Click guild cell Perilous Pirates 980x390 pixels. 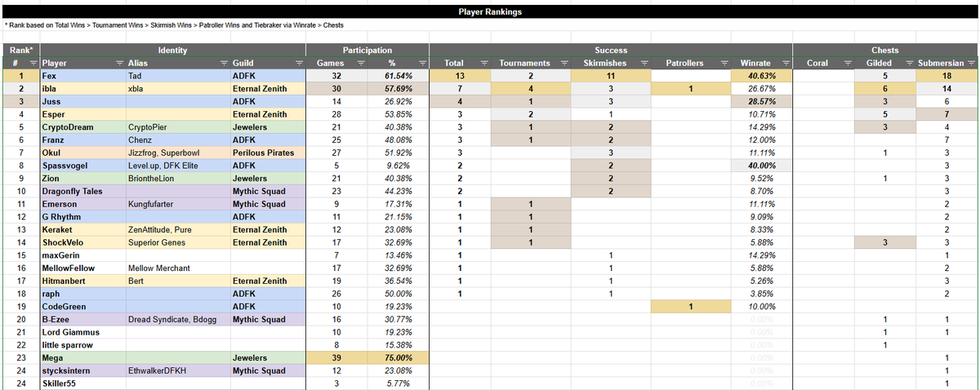click(x=268, y=153)
